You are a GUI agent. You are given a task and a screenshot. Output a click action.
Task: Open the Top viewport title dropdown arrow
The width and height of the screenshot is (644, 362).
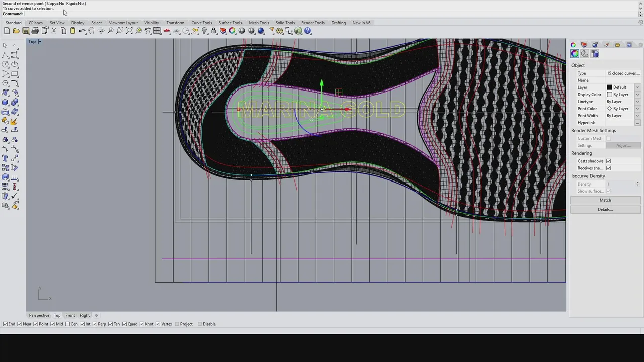[x=40, y=42]
